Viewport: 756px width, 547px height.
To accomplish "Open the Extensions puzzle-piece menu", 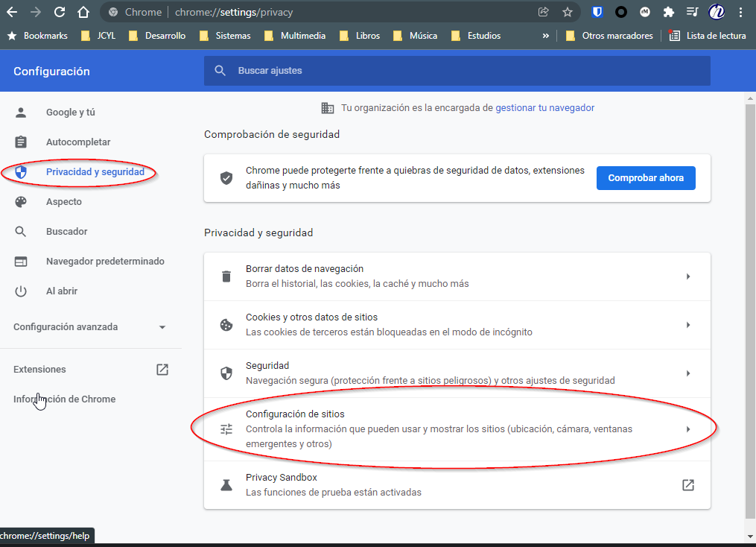I will click(x=668, y=12).
